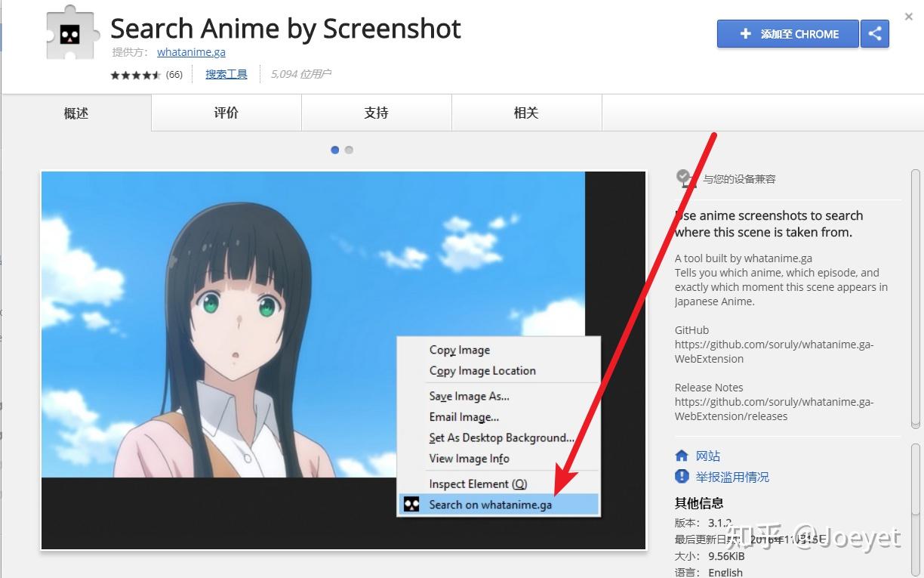This screenshot has height=578, width=924.
Task: Click the share icon button
Action: (x=875, y=34)
